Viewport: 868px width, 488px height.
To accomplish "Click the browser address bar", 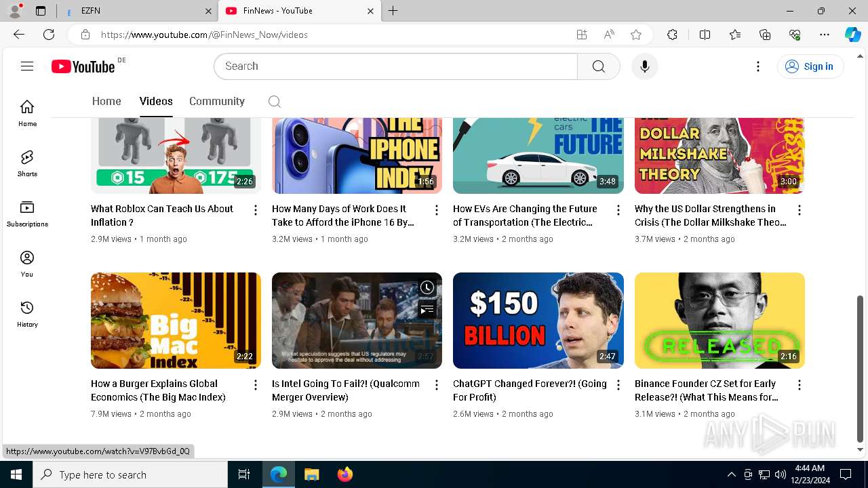I will (x=332, y=35).
